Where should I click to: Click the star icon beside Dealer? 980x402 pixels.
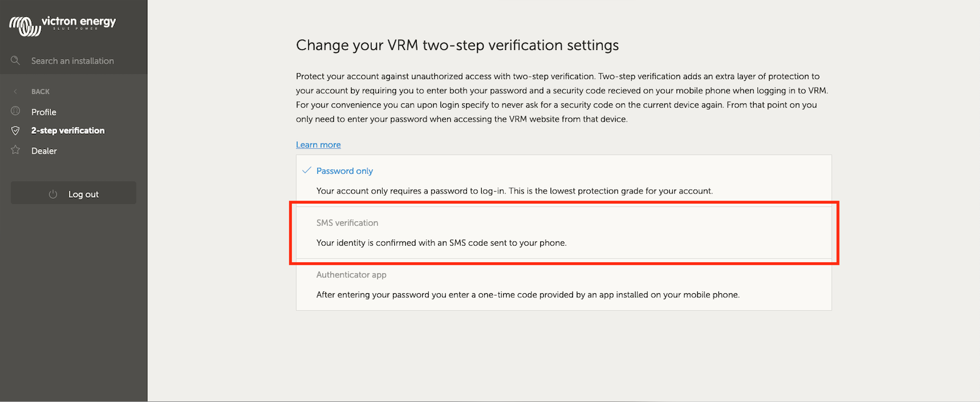[x=16, y=150]
